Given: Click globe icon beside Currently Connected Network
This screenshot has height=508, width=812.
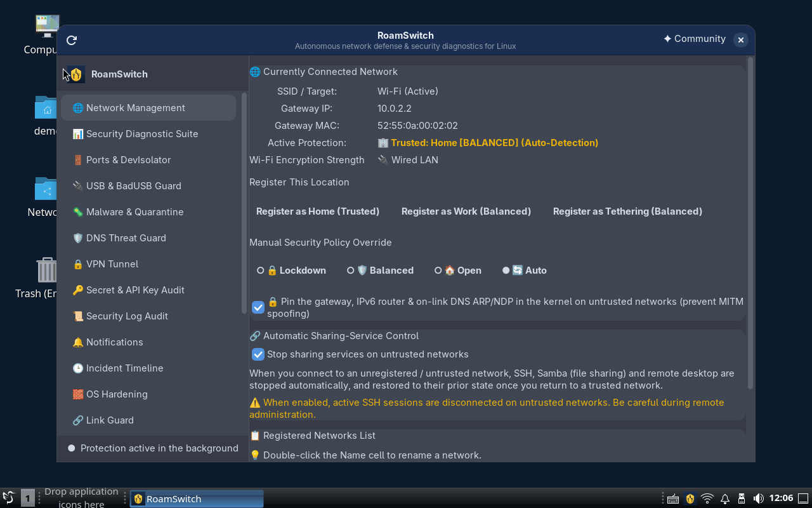Looking at the screenshot, I should pos(255,72).
